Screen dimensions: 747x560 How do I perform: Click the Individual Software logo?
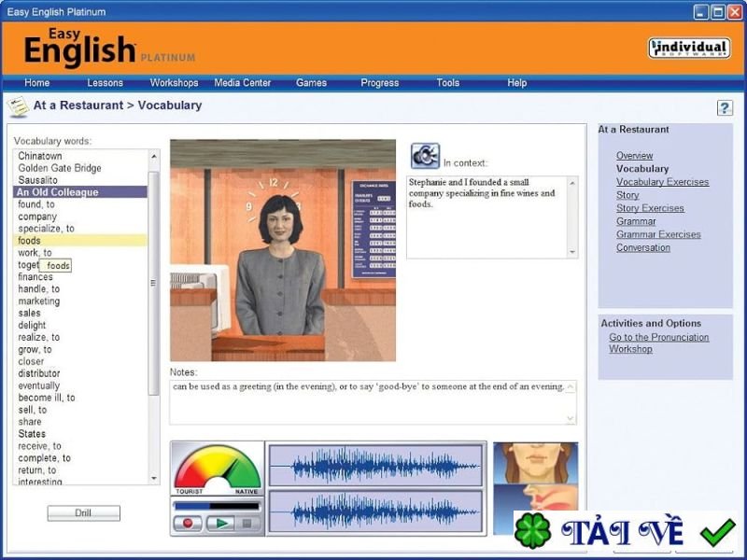click(x=689, y=49)
